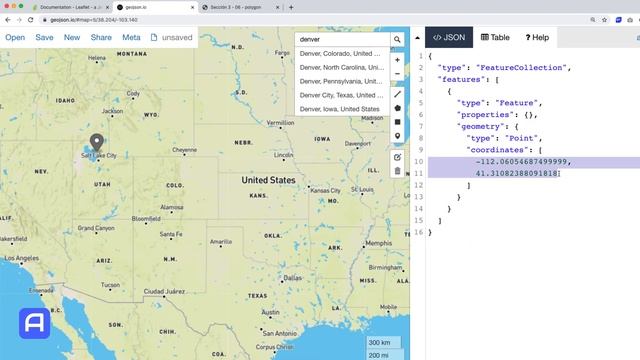Go forward in browser history

point(19,20)
